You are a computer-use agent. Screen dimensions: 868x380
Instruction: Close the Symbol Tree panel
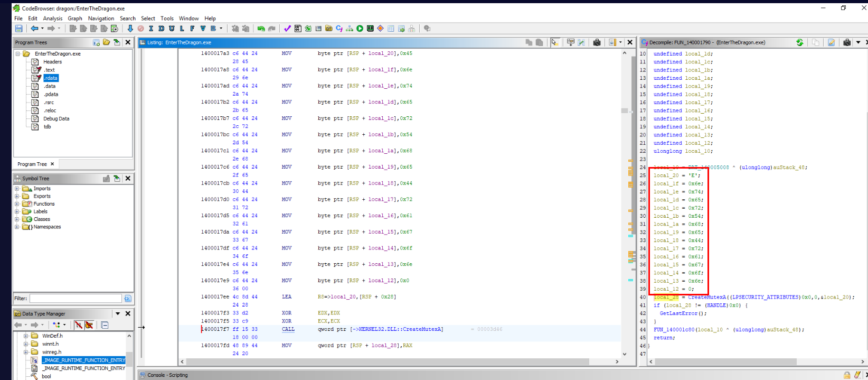128,179
